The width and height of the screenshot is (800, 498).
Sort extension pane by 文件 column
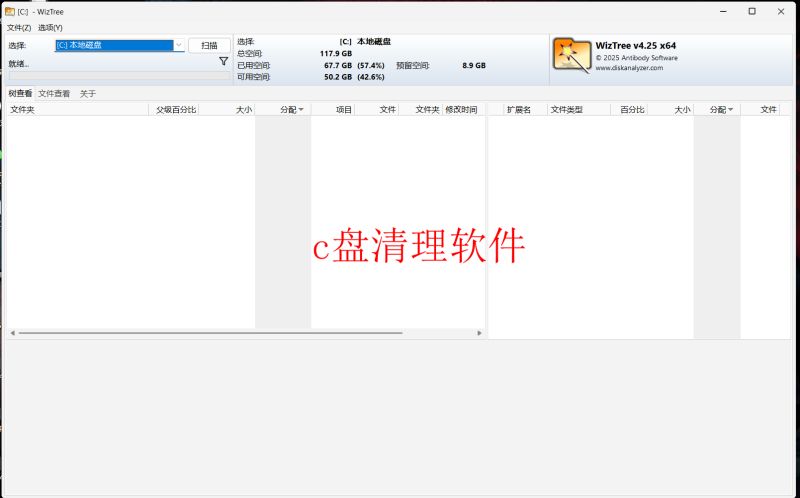click(x=760, y=110)
